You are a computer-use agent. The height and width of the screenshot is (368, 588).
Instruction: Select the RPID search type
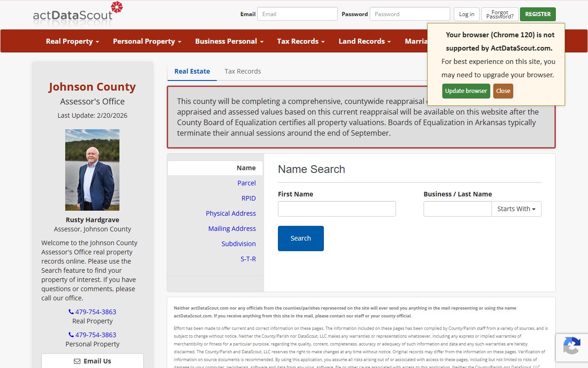click(249, 198)
